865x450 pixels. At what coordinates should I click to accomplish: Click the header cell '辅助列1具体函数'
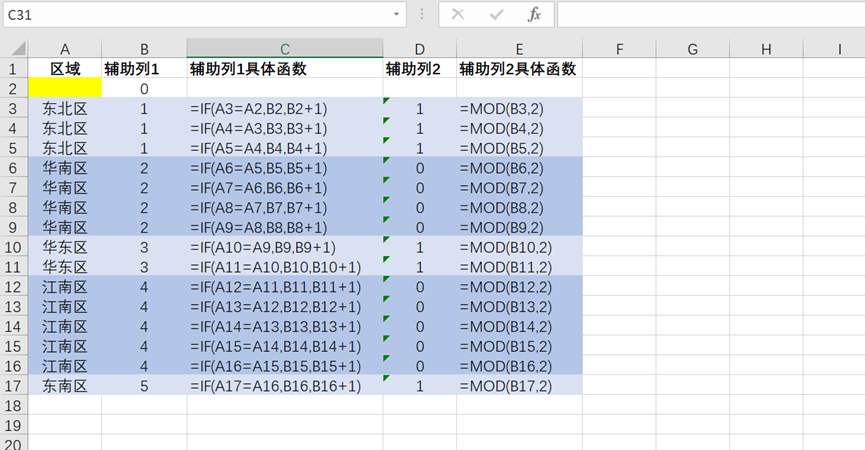[x=285, y=68]
